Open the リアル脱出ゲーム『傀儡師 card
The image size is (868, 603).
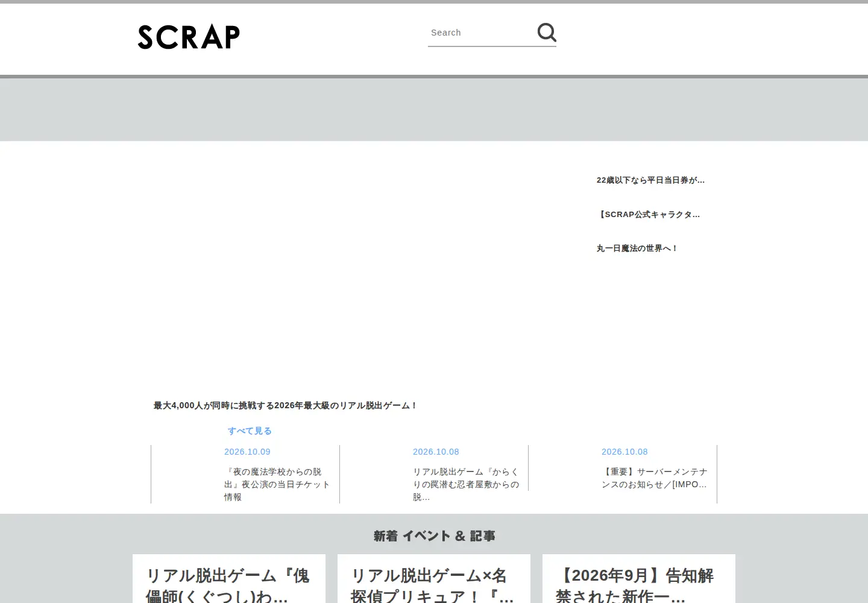coord(229,579)
